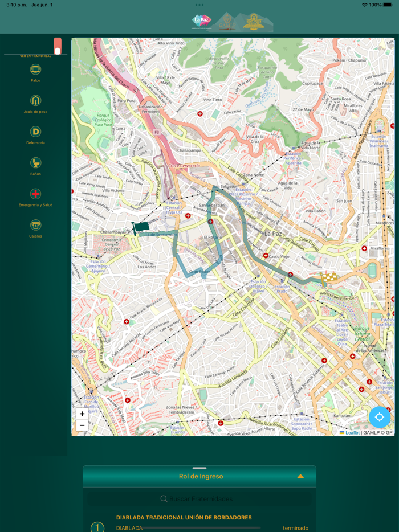
Task: Grab the bottom sheet drag handle
Action: tap(199, 468)
